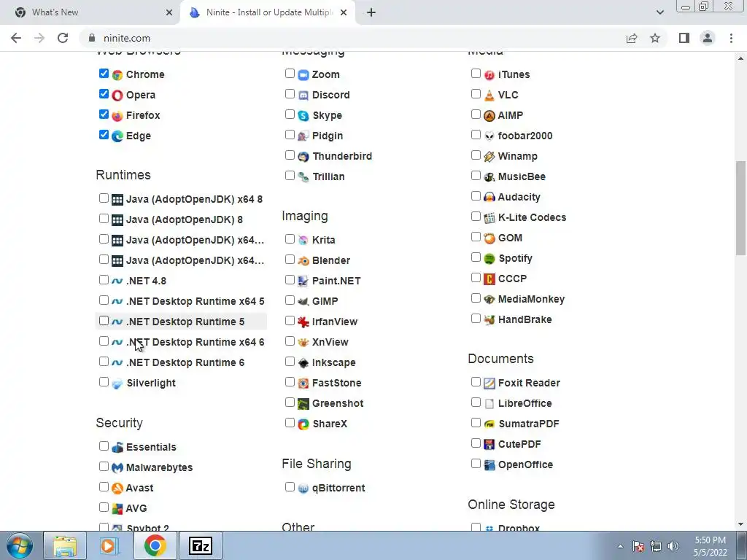747x560 pixels.
Task: Check the Silverlight checkbox
Action: point(104,382)
